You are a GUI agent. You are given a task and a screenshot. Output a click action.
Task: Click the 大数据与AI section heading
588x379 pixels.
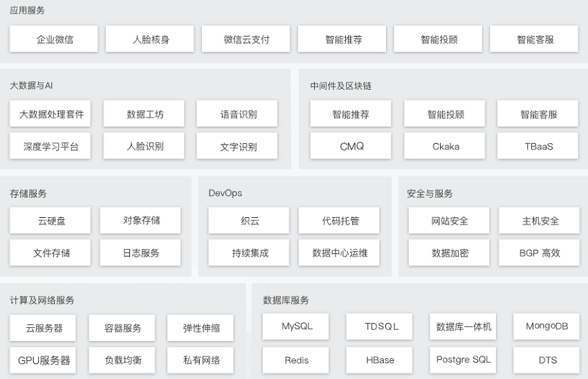tap(31, 86)
